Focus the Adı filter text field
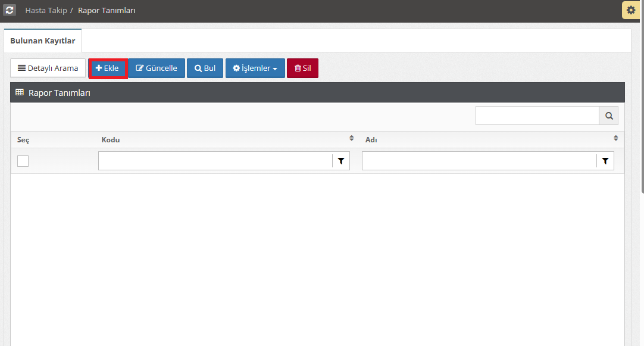This screenshot has height=346, width=644. pos(479,161)
